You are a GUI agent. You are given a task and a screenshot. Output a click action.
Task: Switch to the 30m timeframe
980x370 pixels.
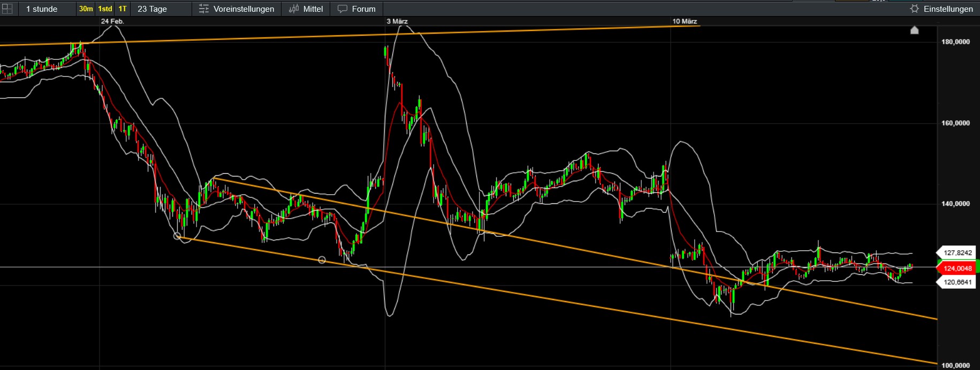point(86,9)
